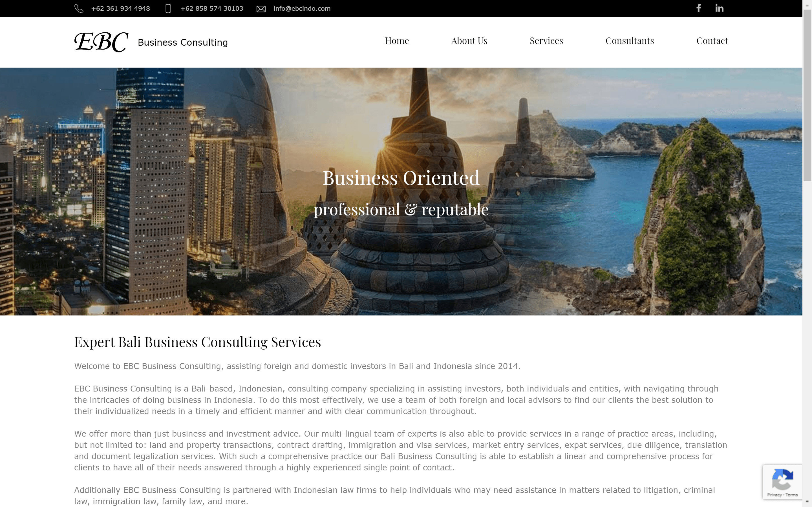
Task: Click the email envelope icon
Action: (x=261, y=9)
